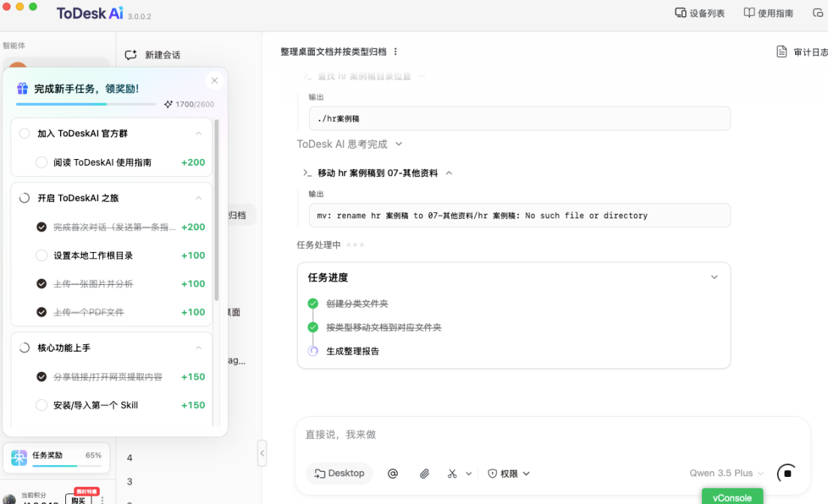Collapse the sidebar with the arrow handle

pyautogui.click(x=262, y=453)
